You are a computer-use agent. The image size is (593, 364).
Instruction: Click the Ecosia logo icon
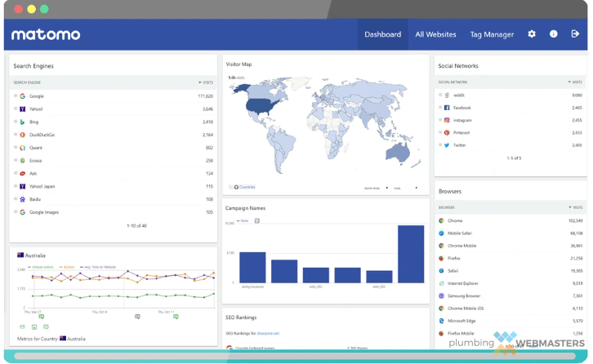23,160
